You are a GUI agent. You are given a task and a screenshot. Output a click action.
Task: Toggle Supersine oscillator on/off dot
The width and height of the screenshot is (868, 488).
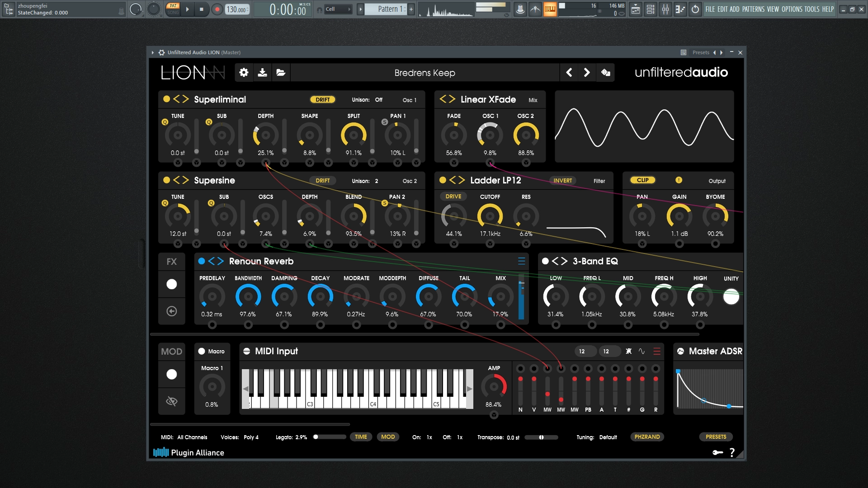coord(166,180)
